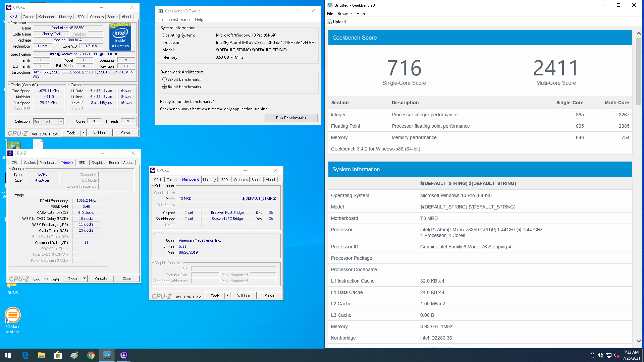
Task: Click the Safely Remove Hardware tray icon
Action: pos(593,356)
